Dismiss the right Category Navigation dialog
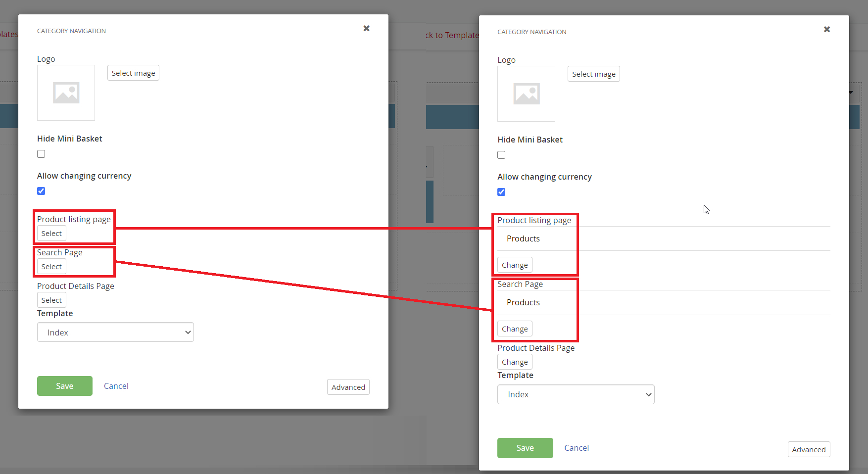 826,29
